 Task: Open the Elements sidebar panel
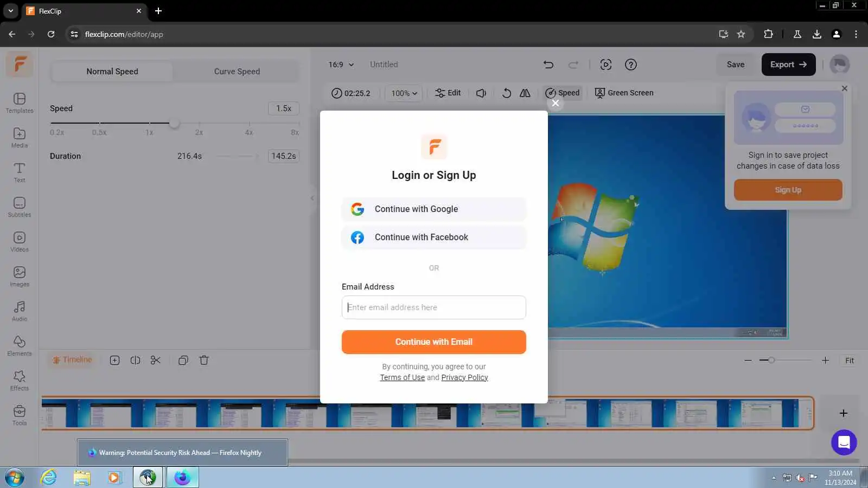tap(20, 345)
